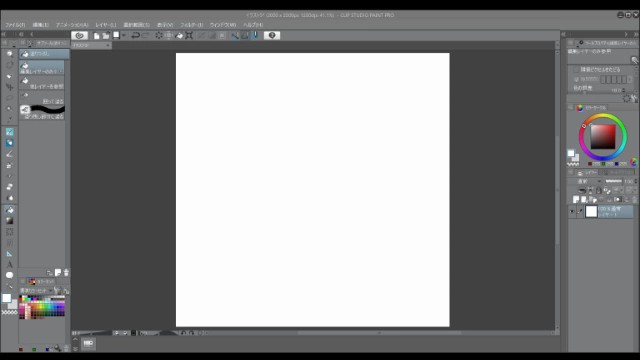This screenshot has height=360, width=640.
Task: Select the Balloon tool
Action: (x=9, y=275)
